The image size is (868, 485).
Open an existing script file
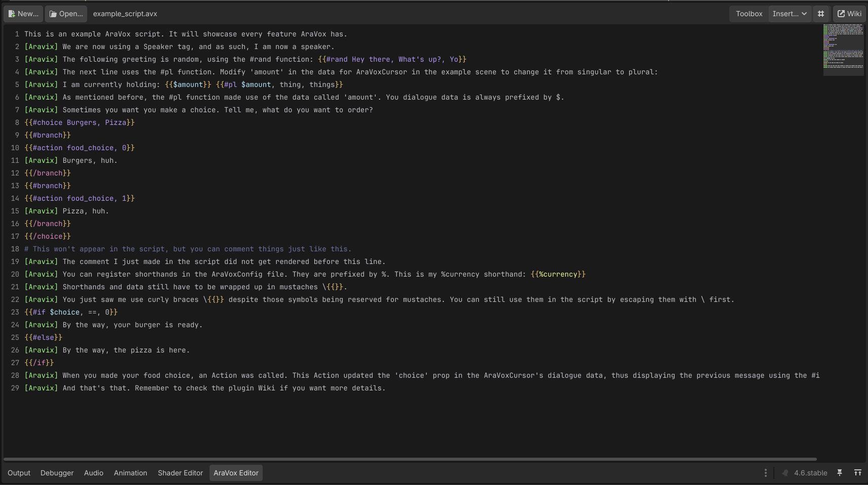click(x=66, y=14)
